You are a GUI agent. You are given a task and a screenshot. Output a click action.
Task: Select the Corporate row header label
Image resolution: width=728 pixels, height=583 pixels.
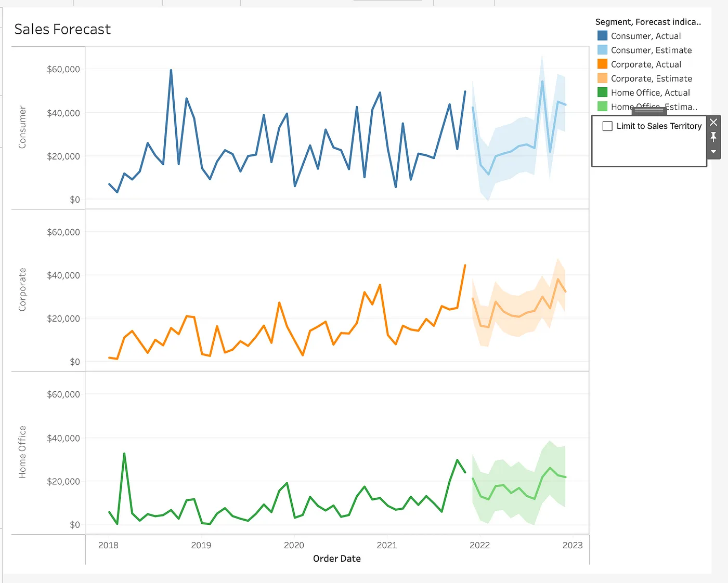click(22, 289)
